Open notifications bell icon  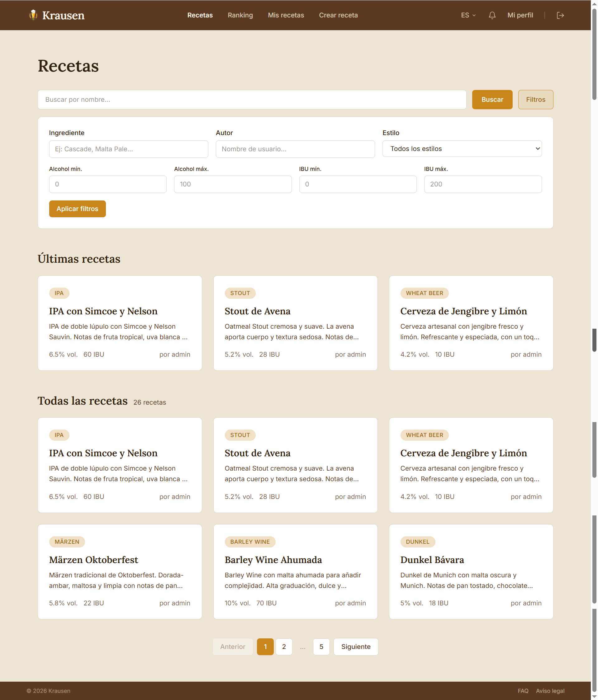492,15
